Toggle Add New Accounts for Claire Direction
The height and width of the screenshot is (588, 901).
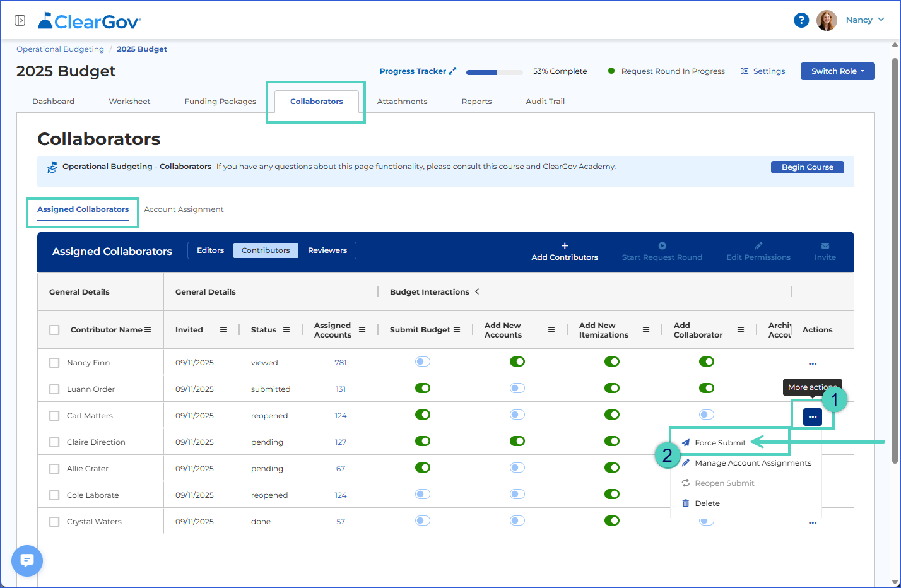coord(517,441)
